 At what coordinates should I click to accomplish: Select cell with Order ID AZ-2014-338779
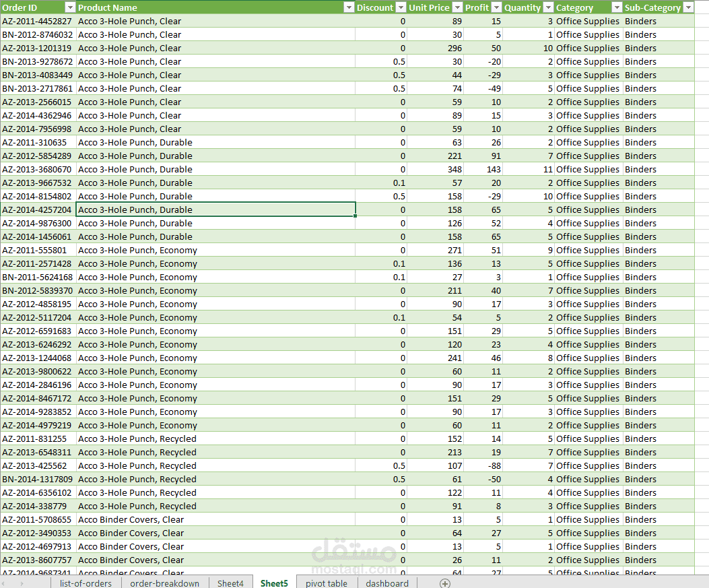pos(38,506)
